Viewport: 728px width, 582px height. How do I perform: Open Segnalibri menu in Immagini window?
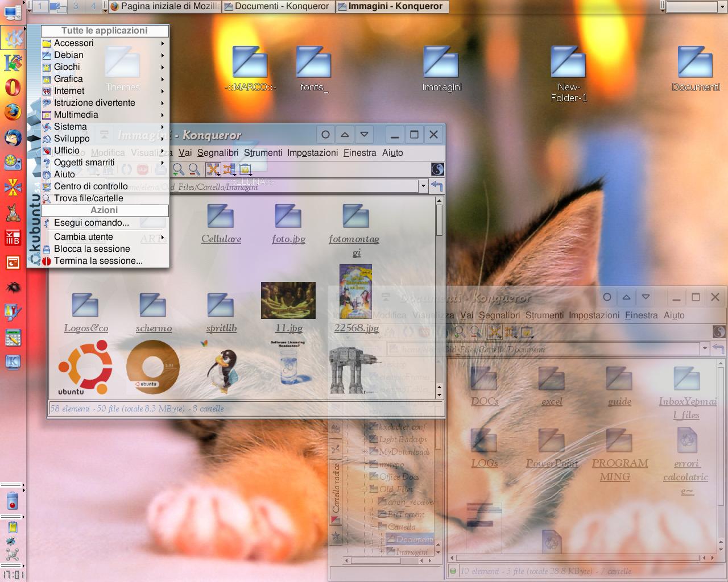(x=218, y=153)
